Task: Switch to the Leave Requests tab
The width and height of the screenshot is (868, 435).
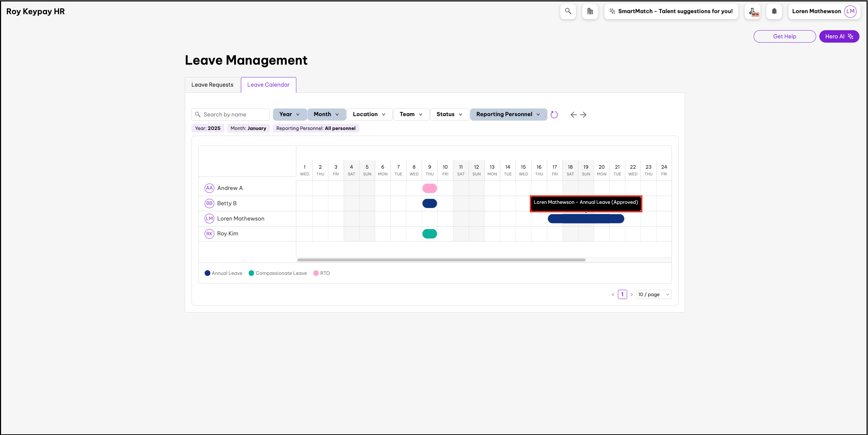Action: click(212, 85)
